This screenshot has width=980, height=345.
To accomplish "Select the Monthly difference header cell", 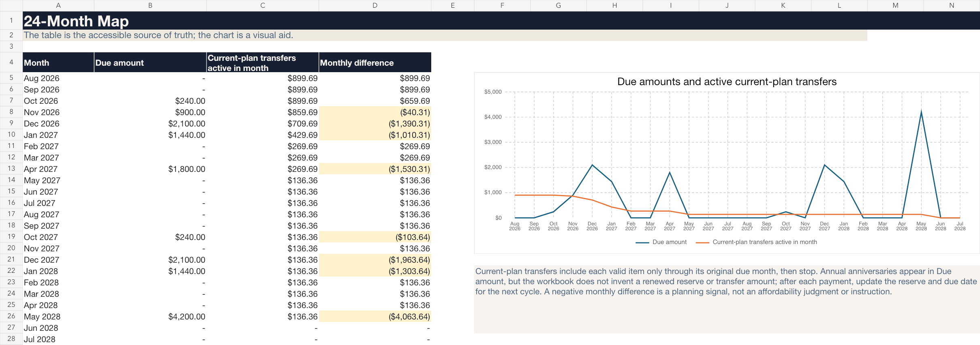I will 375,62.
